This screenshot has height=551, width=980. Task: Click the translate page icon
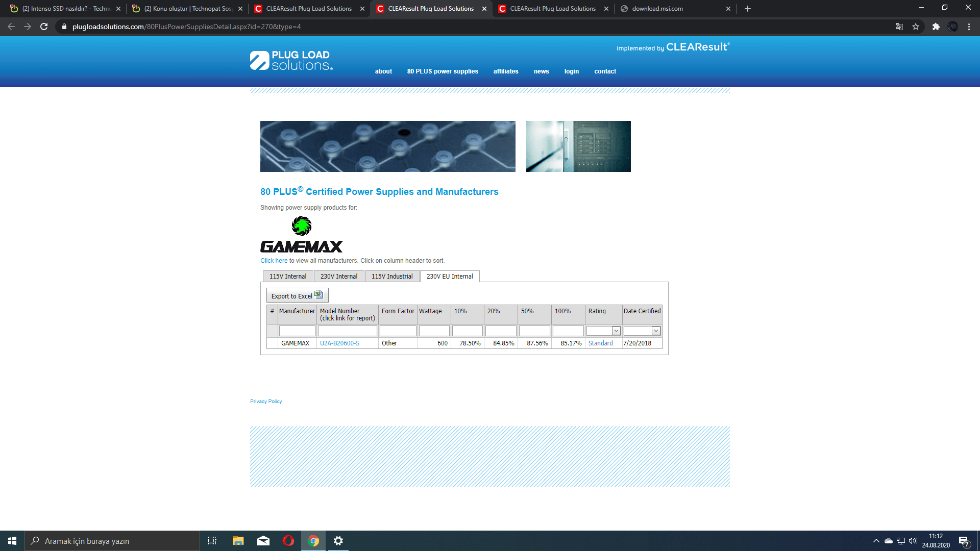pos(899,27)
